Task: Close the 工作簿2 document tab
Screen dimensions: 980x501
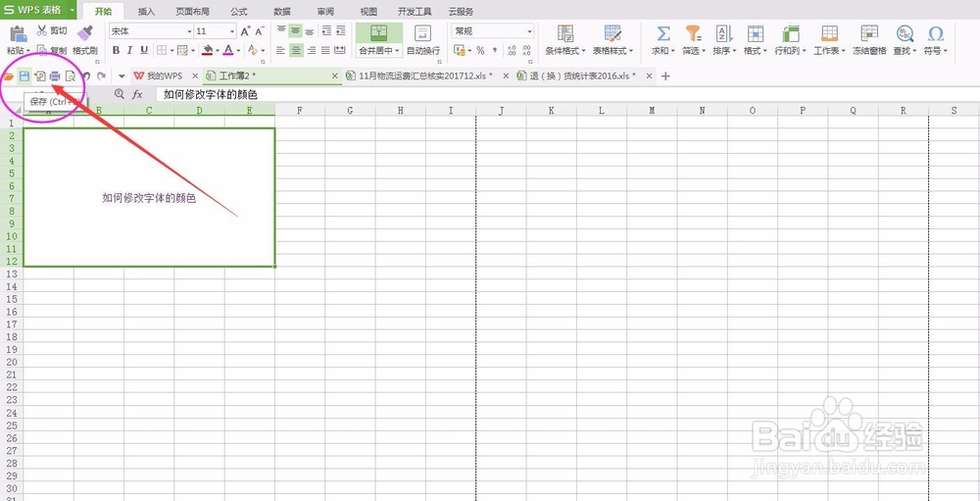Action: (334, 75)
